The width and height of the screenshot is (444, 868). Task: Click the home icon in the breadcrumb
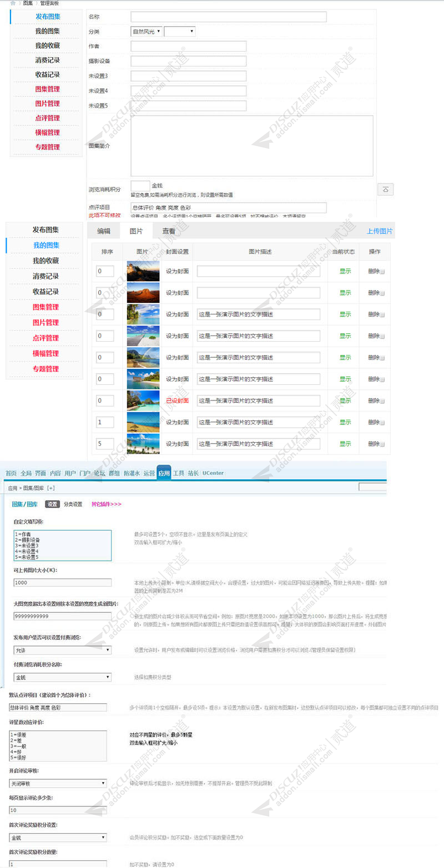(x=13, y=3)
